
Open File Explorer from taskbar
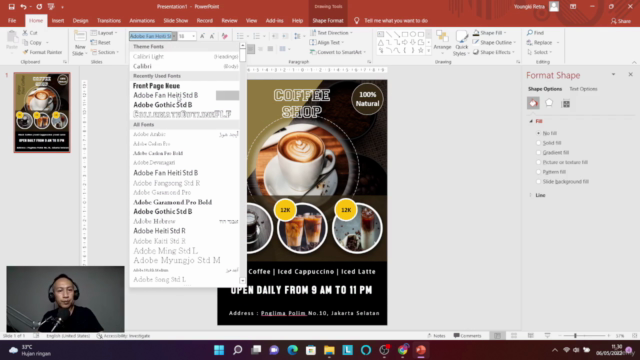click(329, 350)
